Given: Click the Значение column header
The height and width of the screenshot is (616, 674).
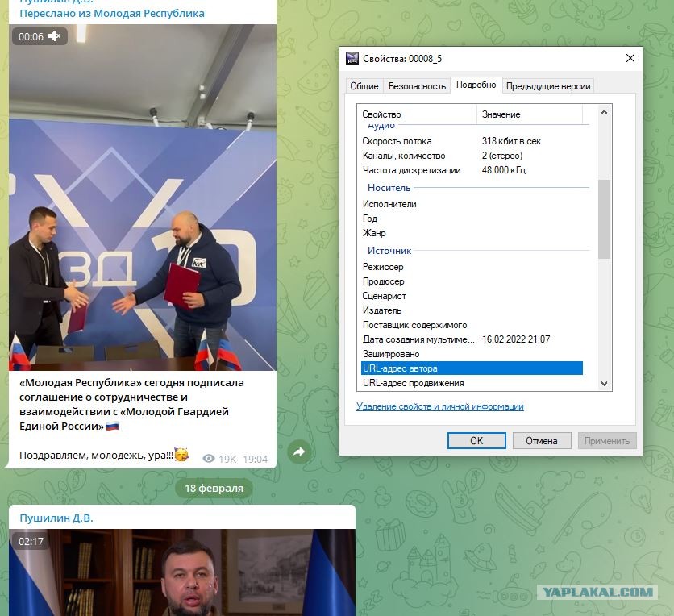Looking at the screenshot, I should 530,114.
